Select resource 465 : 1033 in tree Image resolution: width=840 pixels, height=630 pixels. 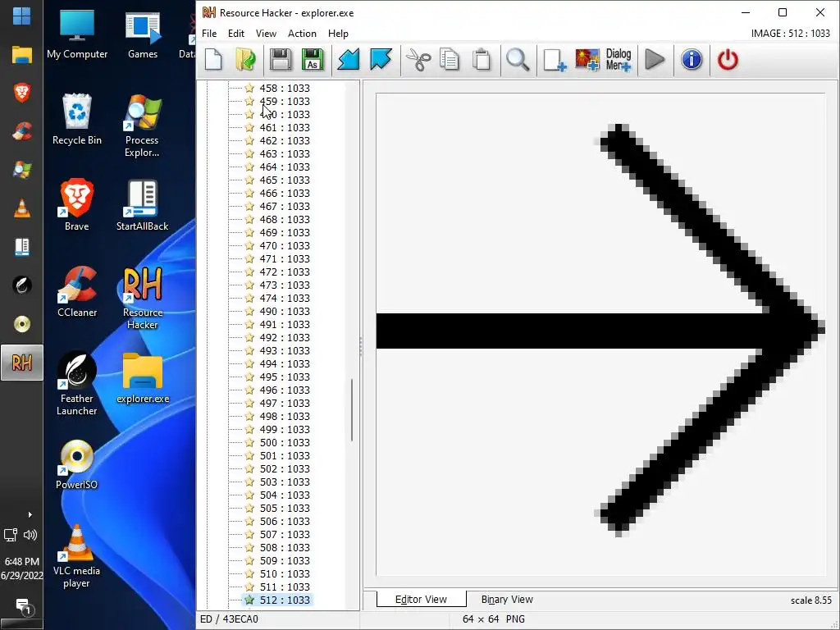pyautogui.click(x=285, y=180)
